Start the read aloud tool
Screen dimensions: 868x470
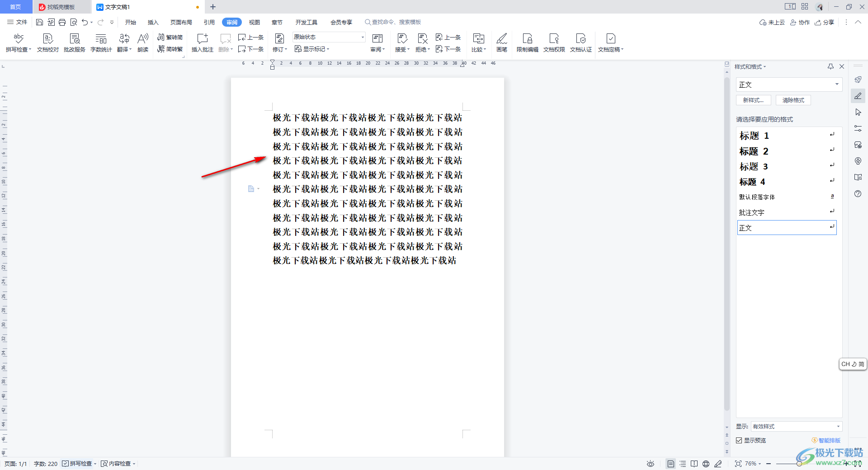point(143,43)
